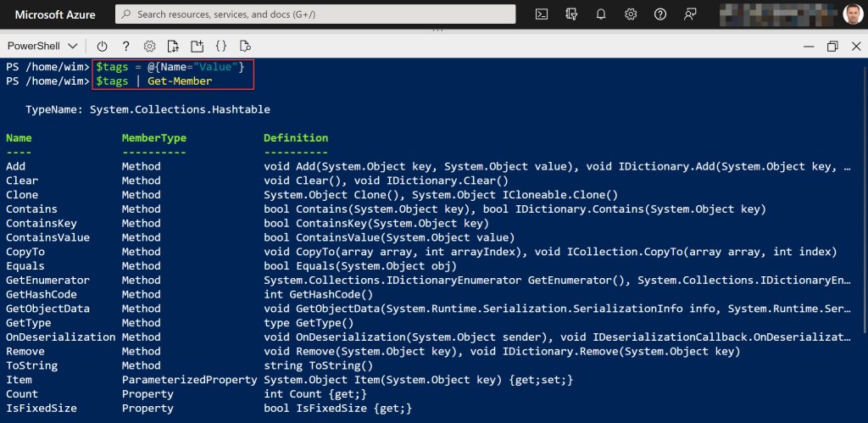Open the Notifications bell

(601, 14)
